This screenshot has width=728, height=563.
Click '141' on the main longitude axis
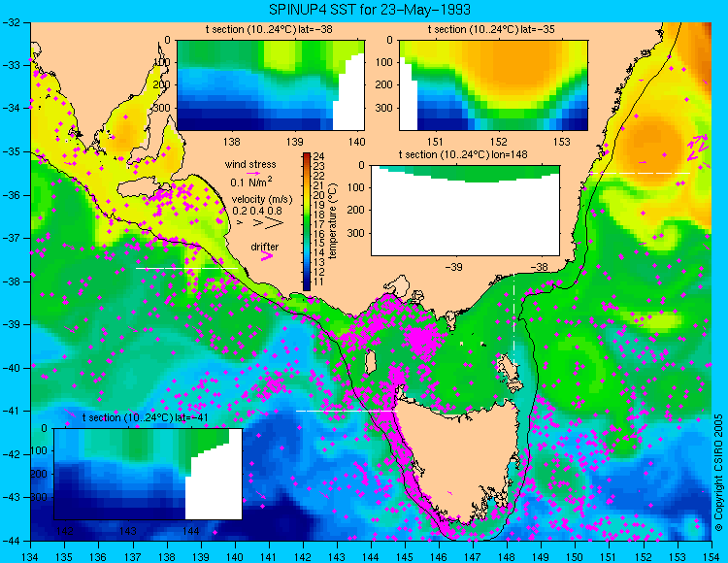click(268, 557)
